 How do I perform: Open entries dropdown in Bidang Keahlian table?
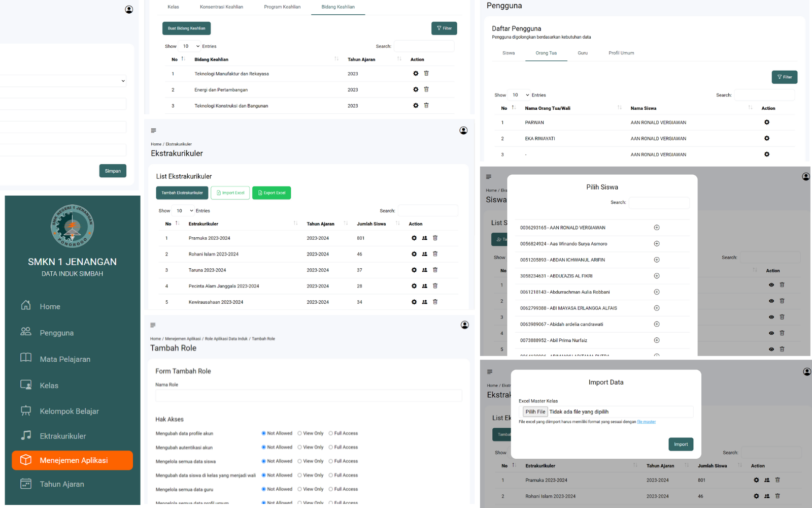tap(191, 46)
